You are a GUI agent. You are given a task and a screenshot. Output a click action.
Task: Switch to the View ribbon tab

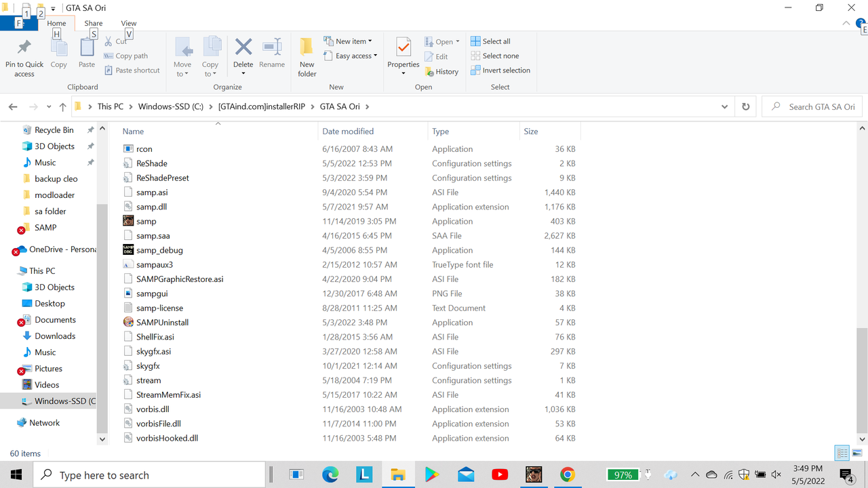[x=129, y=23]
